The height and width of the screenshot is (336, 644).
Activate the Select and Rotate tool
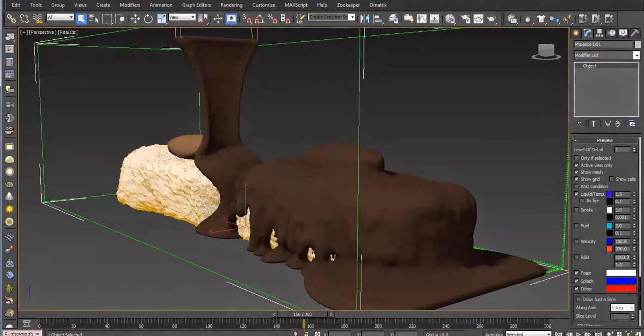148,19
